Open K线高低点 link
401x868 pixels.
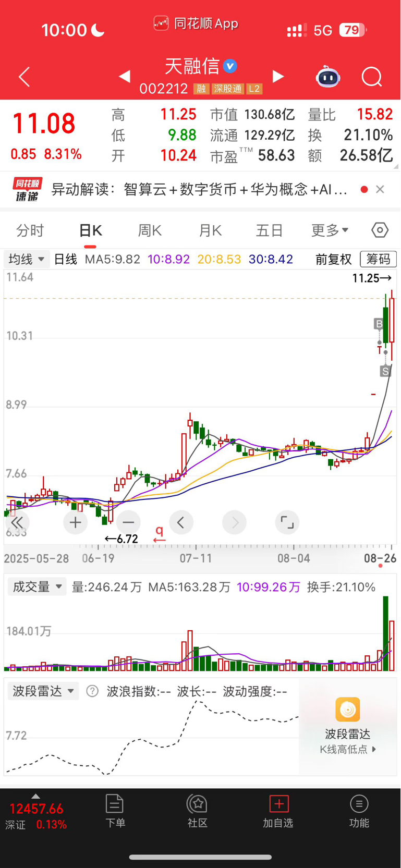pos(348,749)
